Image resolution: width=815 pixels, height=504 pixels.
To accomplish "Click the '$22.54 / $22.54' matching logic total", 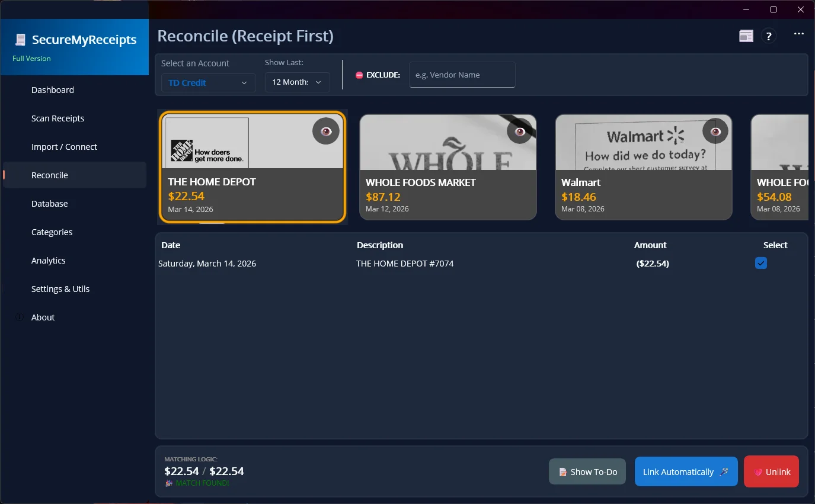I will coord(204,471).
